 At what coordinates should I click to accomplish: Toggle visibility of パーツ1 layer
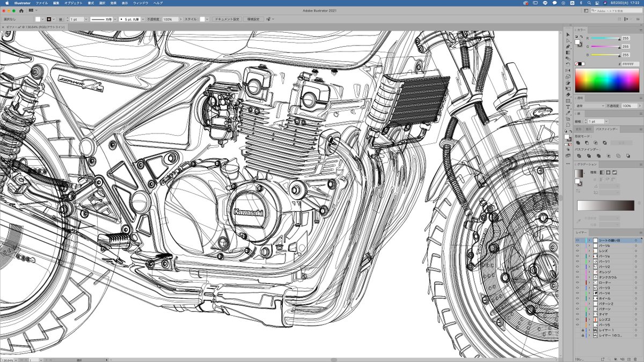(x=577, y=261)
